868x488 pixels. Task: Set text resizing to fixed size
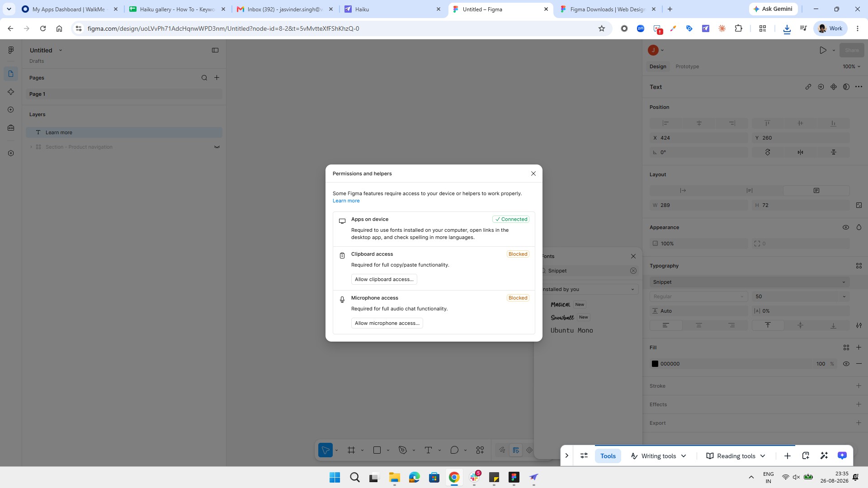[816, 191]
